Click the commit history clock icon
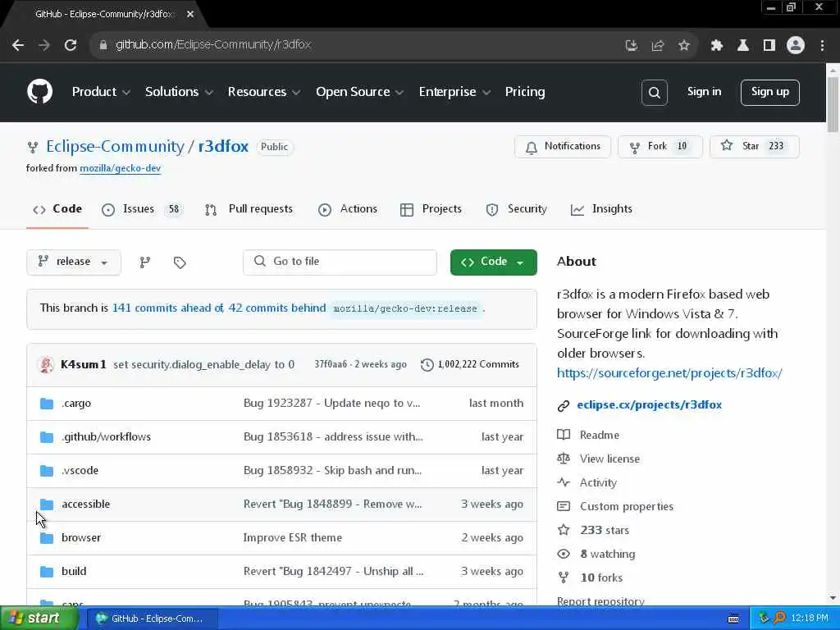Image resolution: width=840 pixels, height=630 pixels. pyautogui.click(x=427, y=365)
